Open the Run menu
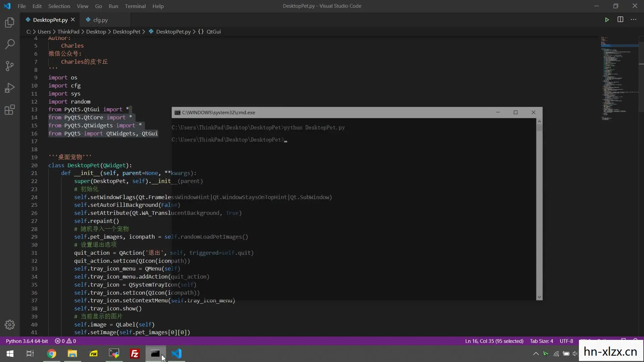The height and width of the screenshot is (362, 644). 113,6
